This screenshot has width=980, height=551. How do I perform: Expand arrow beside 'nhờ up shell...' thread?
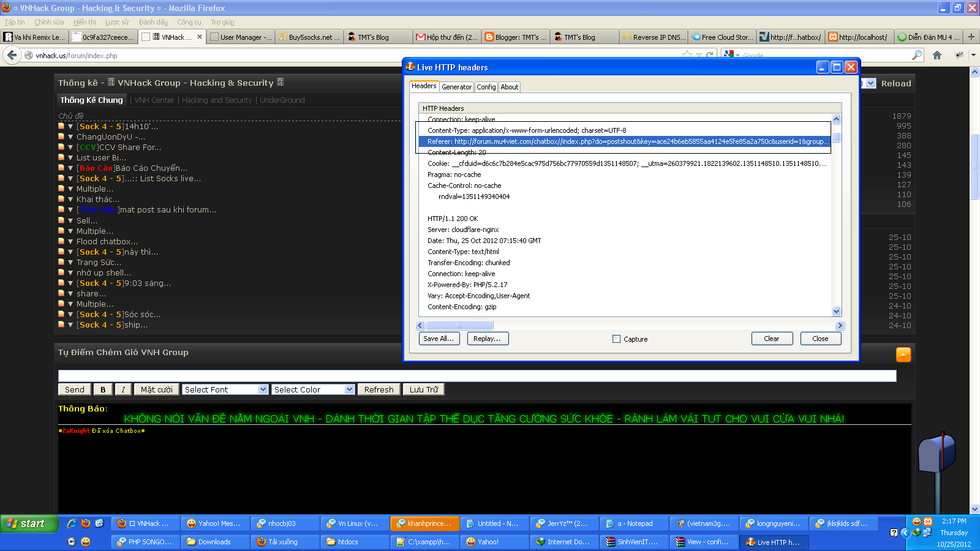click(70, 272)
